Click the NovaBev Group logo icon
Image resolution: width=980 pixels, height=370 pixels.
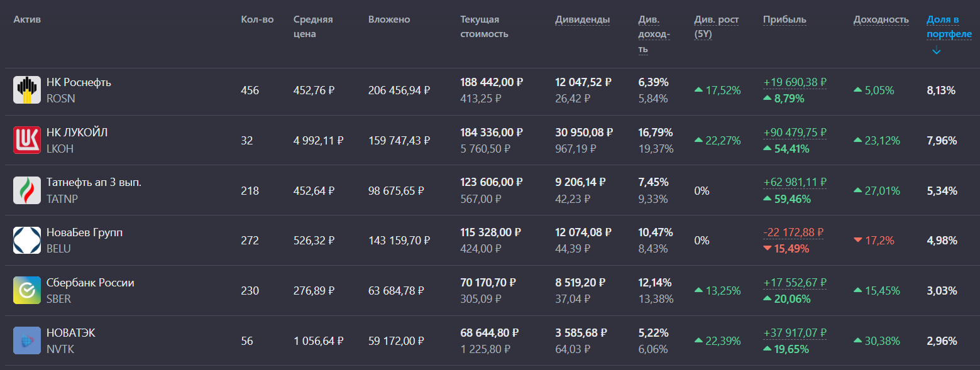click(x=27, y=241)
